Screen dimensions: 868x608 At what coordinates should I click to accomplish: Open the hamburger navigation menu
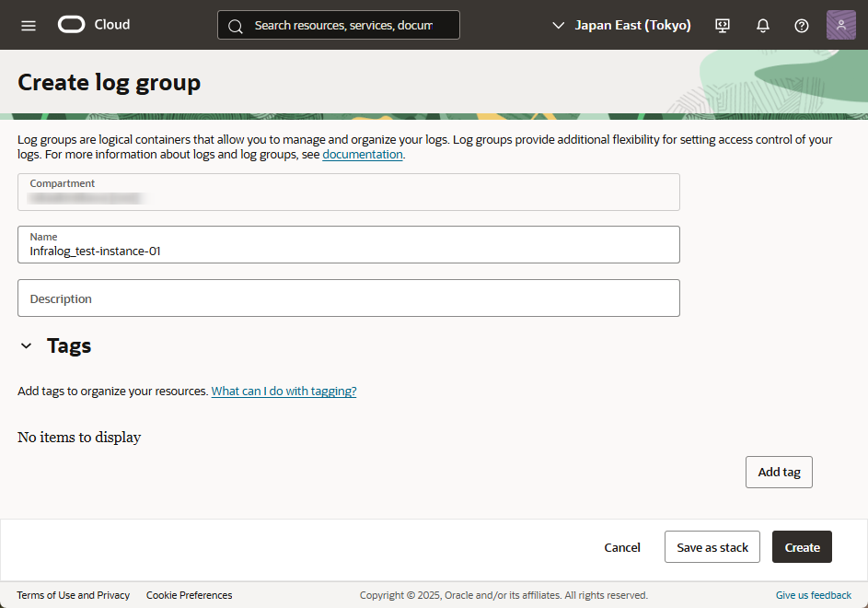click(x=29, y=25)
